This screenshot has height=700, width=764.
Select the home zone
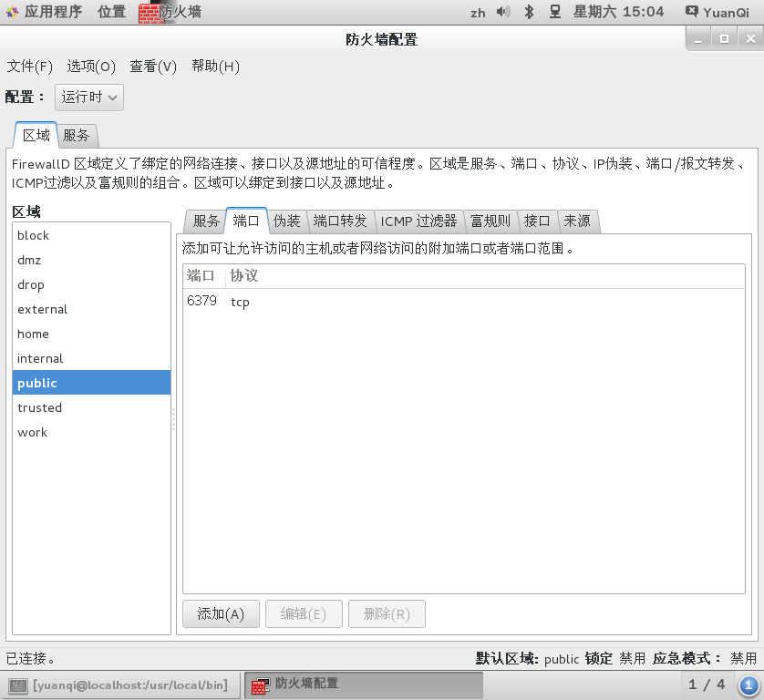pyautogui.click(x=91, y=334)
